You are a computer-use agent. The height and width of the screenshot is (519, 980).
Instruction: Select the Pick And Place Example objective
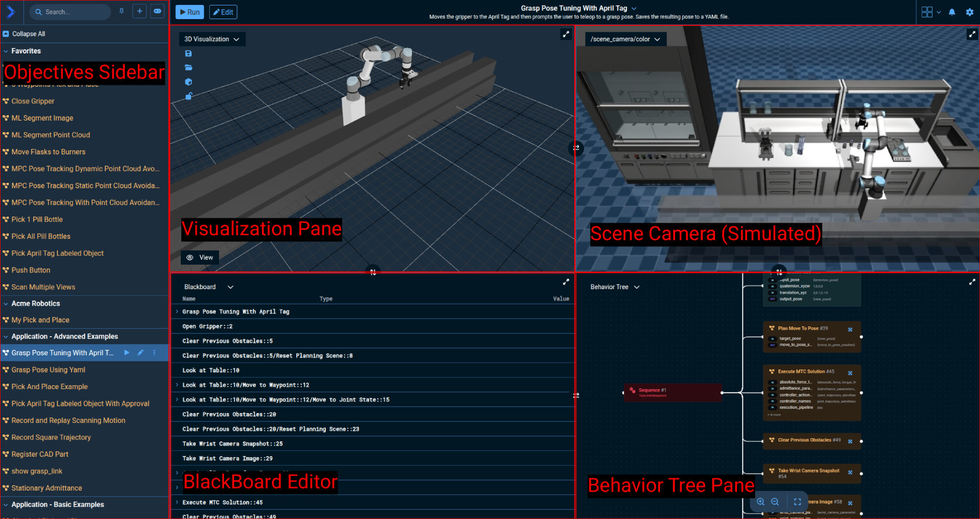pyautogui.click(x=49, y=387)
